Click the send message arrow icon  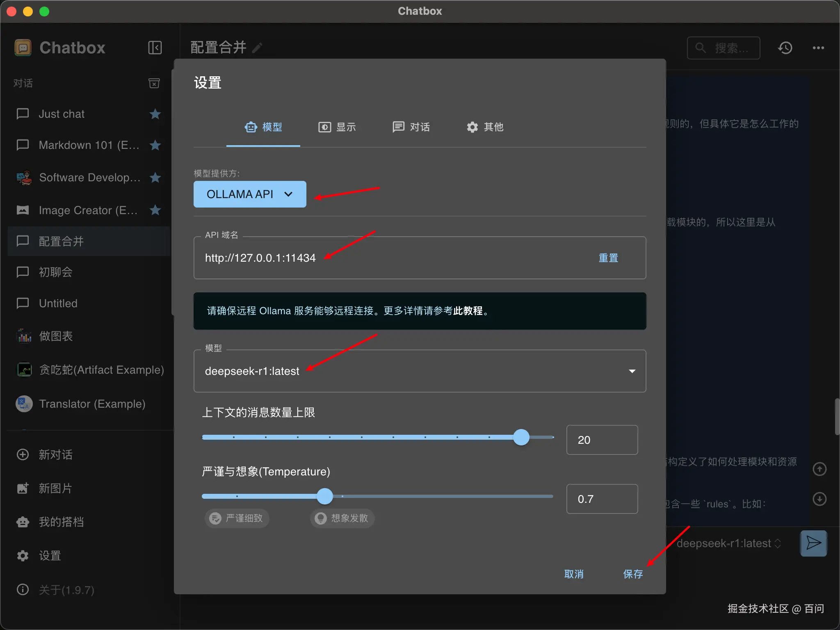(813, 543)
